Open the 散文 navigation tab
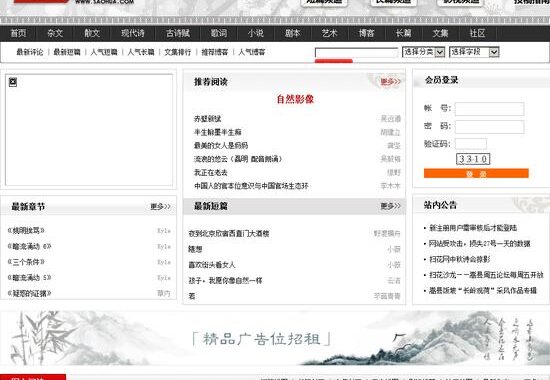Screen dimensions: 550x380 [x=92, y=33]
